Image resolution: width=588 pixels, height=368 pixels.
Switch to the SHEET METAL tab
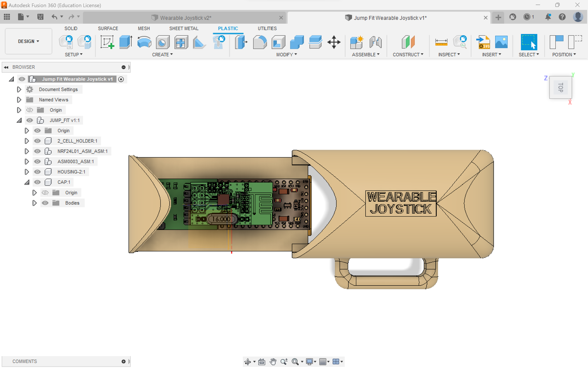click(x=184, y=28)
